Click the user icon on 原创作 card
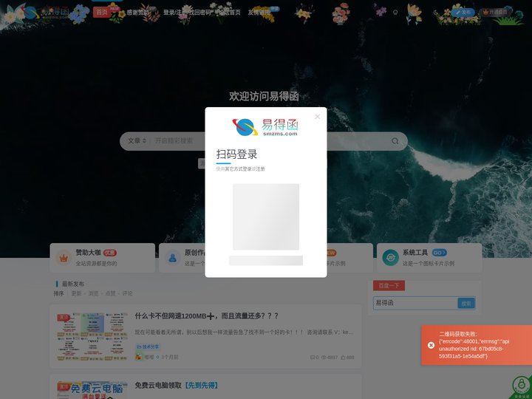The image size is (532, 399). click(x=172, y=258)
